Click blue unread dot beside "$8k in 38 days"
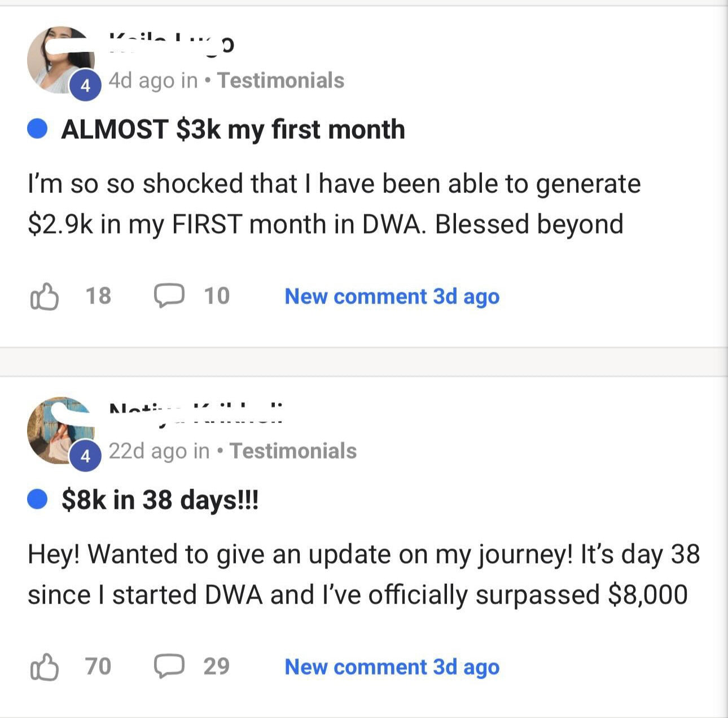 click(x=37, y=500)
